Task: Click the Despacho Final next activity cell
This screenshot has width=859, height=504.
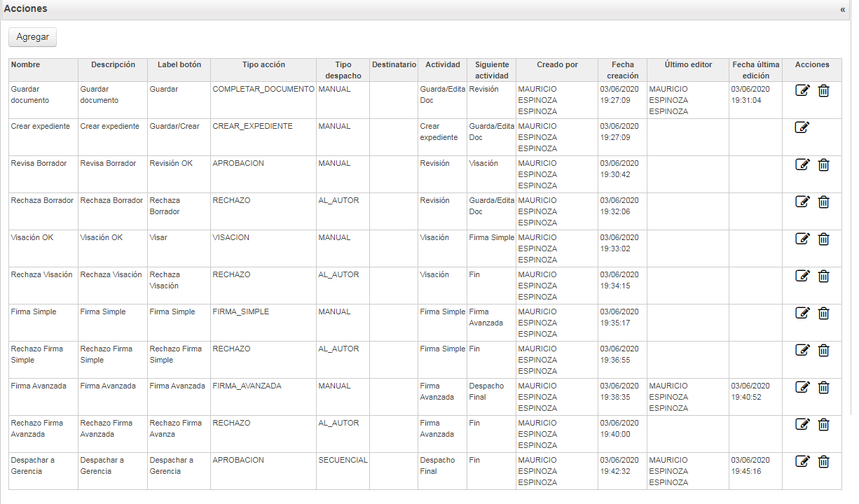Action: coord(491,397)
